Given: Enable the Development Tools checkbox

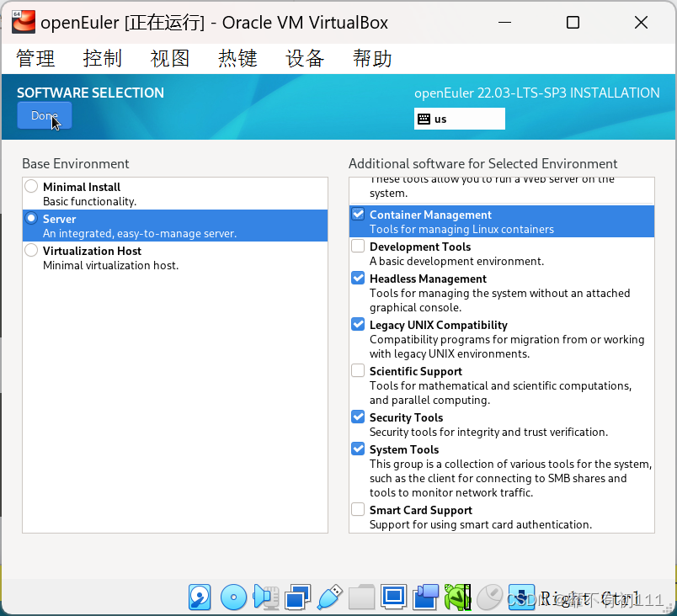Looking at the screenshot, I should pyautogui.click(x=358, y=246).
